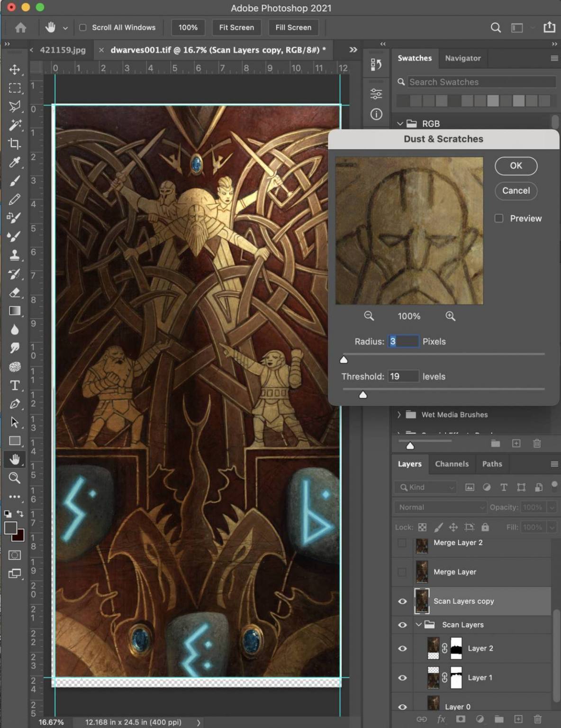Hide the Scan Layers copy layer

click(402, 601)
